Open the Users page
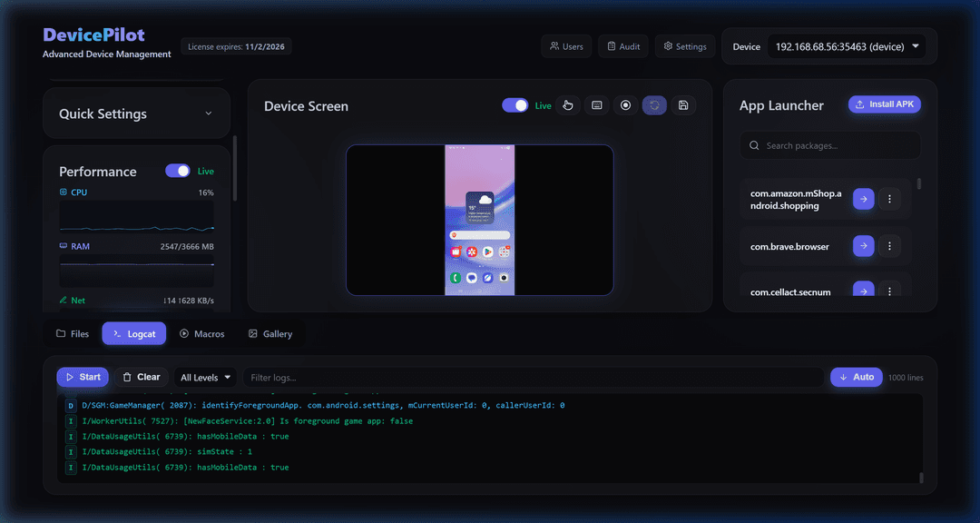This screenshot has width=980, height=523. (566, 46)
